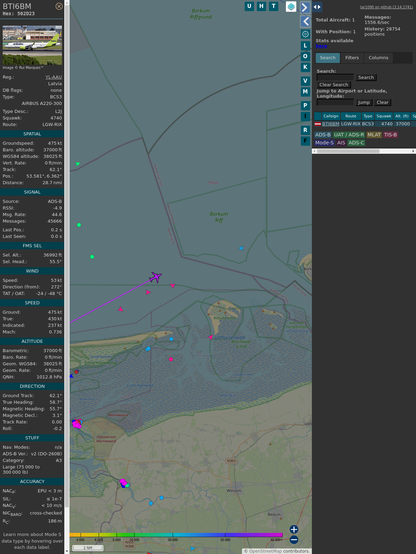Click the LGW-RIX route cell in table

pos(351,124)
